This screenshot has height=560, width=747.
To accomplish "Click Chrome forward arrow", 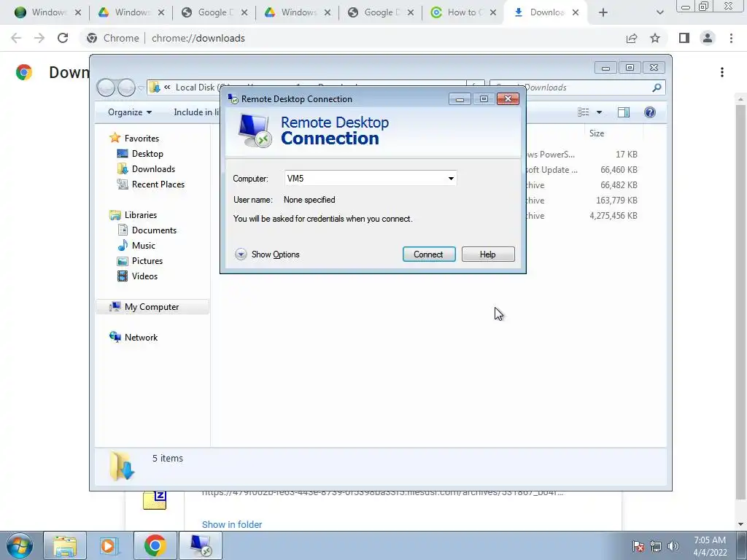I will 39,38.
